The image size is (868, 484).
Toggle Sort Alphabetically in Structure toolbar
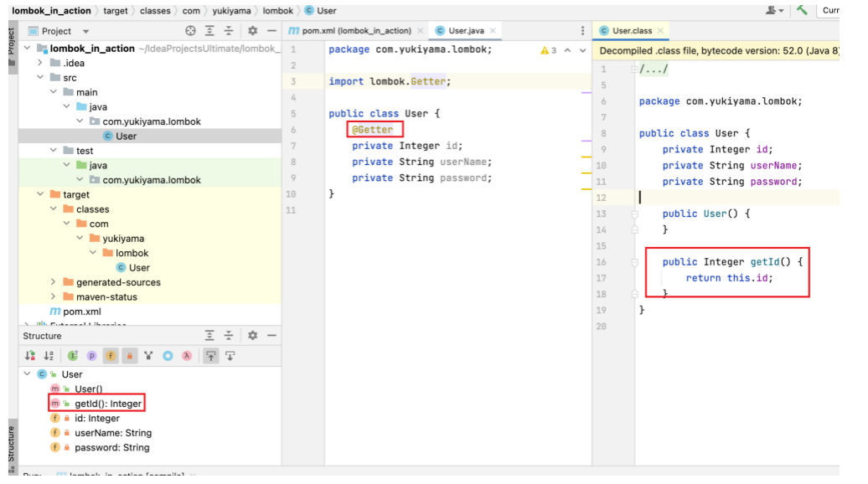click(49, 356)
